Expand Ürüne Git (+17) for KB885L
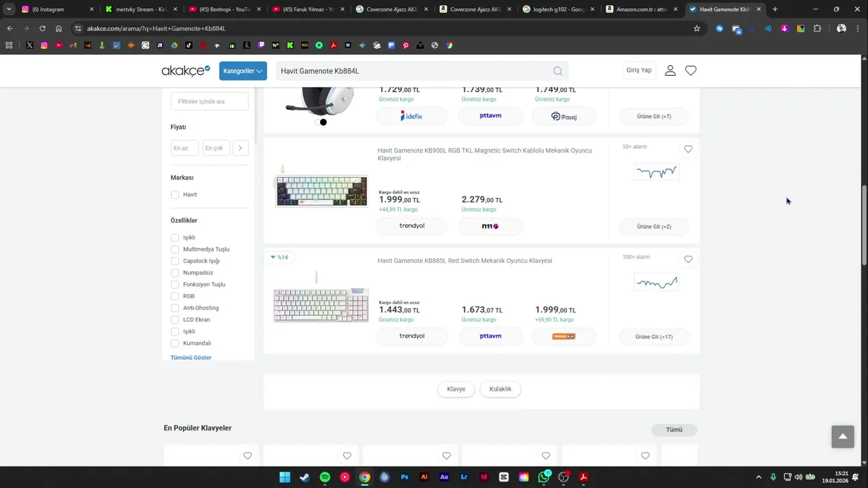This screenshot has height=488, width=868. [x=654, y=337]
